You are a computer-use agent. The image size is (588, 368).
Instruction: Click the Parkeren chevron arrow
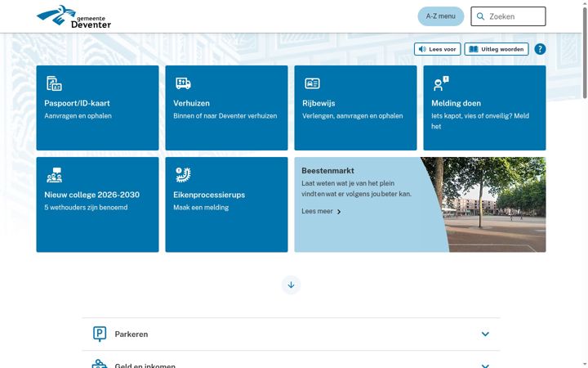coord(485,334)
